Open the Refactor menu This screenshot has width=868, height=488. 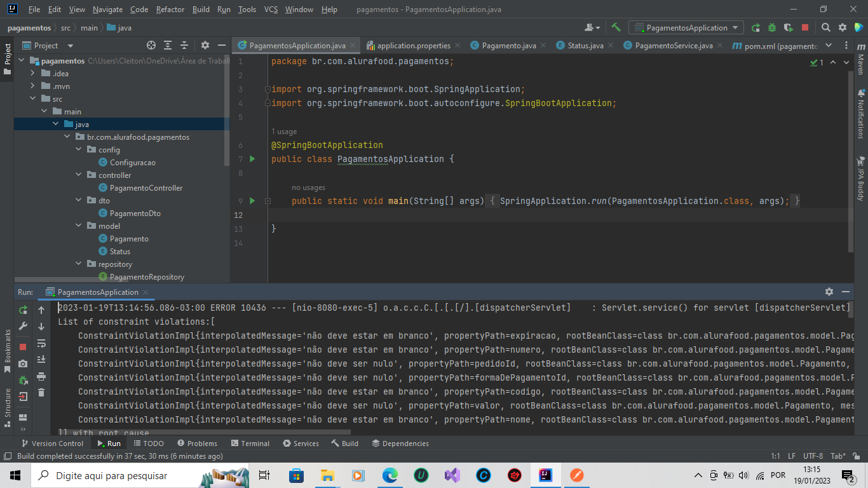(170, 10)
